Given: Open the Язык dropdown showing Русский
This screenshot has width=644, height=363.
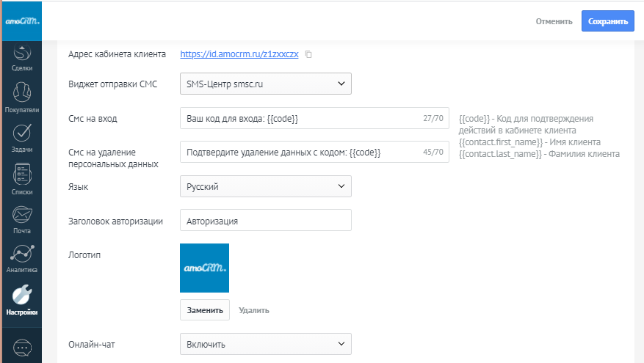Looking at the screenshot, I should (265, 186).
